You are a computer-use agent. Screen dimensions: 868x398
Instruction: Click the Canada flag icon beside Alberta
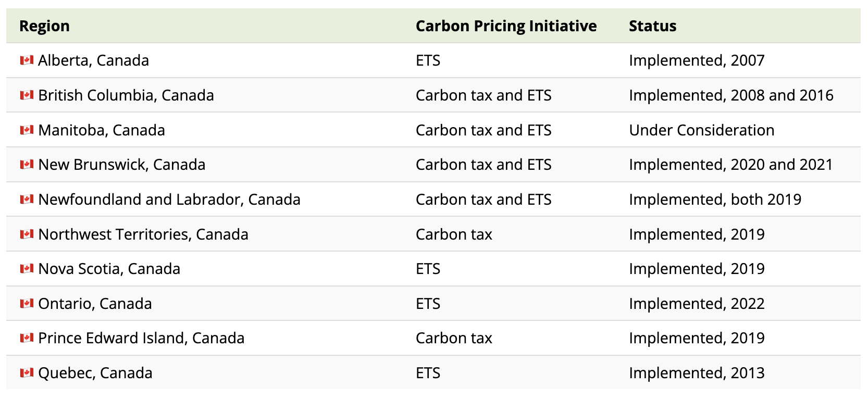click(x=27, y=60)
